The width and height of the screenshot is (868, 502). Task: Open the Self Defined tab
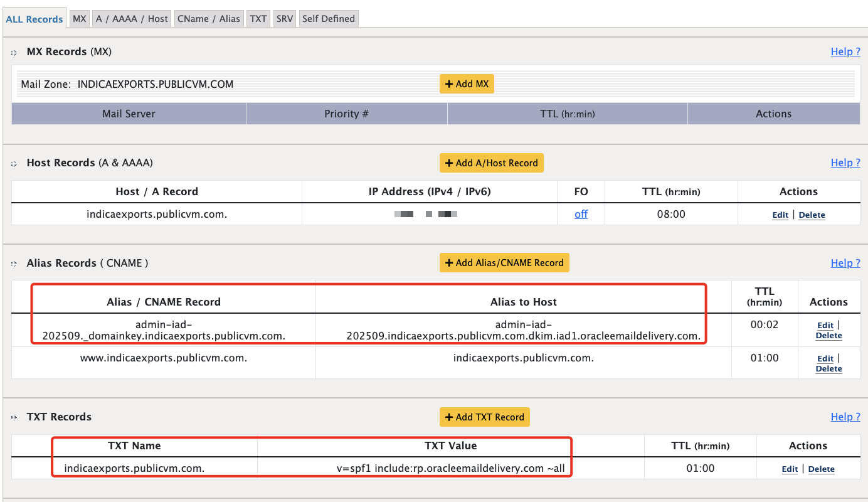point(328,18)
